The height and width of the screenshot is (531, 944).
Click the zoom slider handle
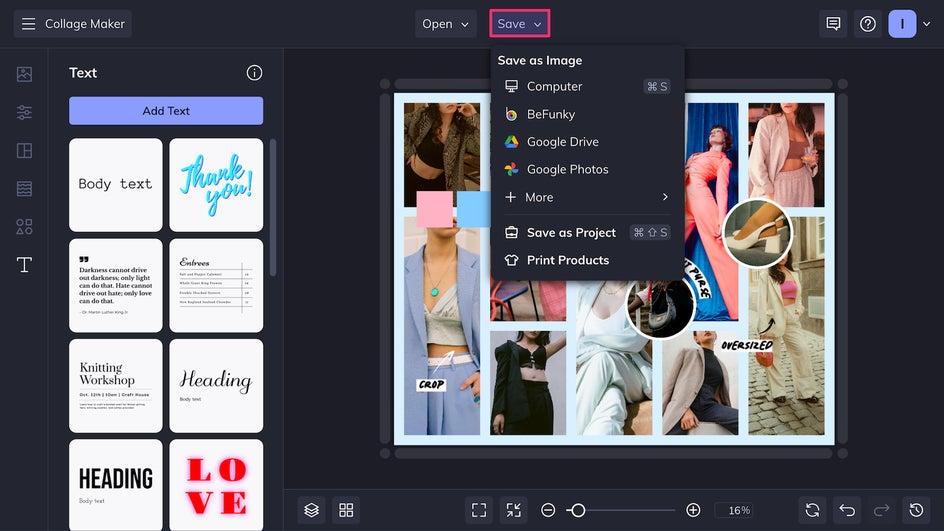[x=578, y=511]
